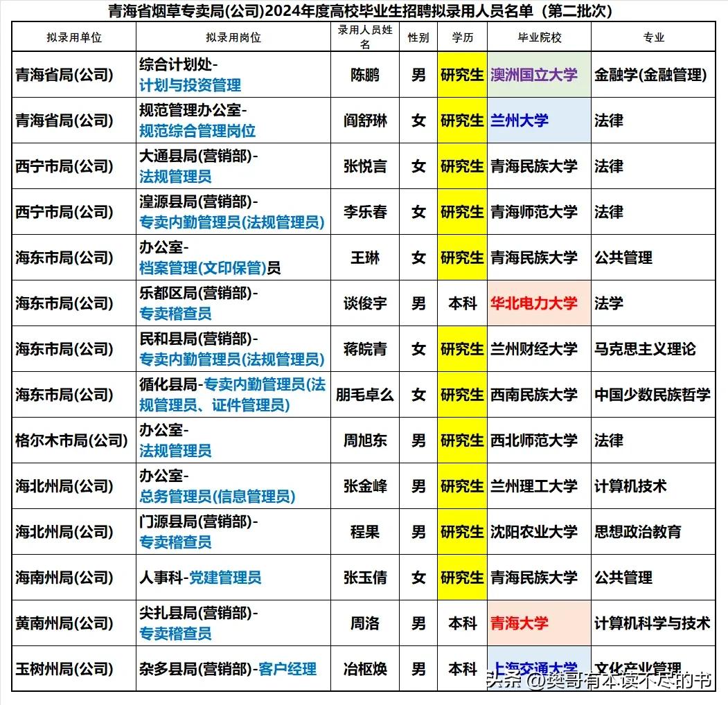728x705 pixels.
Task: Click the 循化县局 position cell
Action: coord(233,395)
